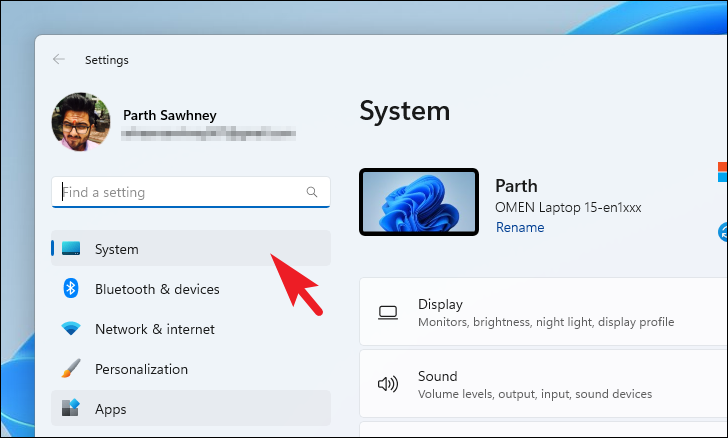This screenshot has width=728, height=438.
Task: Click the OMEN Laptop 15-en1xxx model text
Action: [568, 207]
